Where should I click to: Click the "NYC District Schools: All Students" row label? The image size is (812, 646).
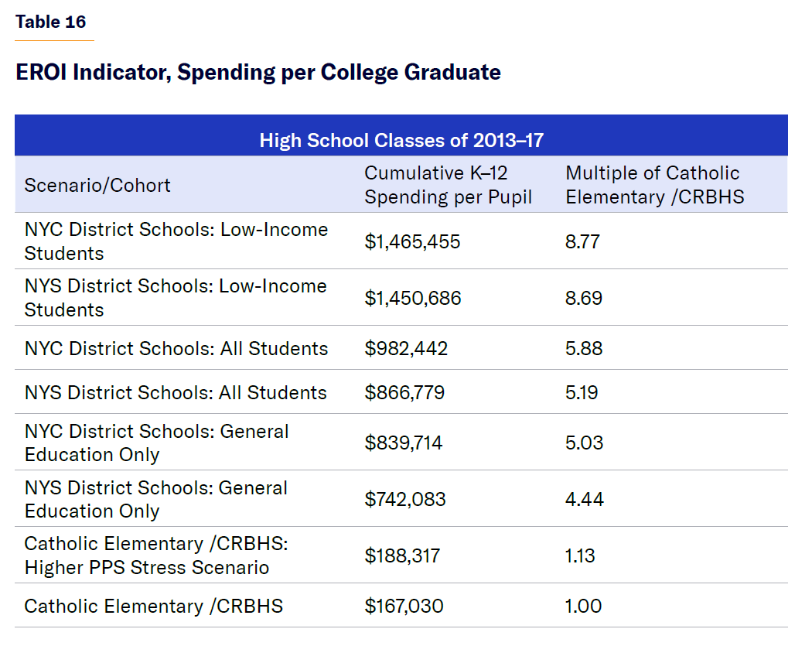pos(176,348)
